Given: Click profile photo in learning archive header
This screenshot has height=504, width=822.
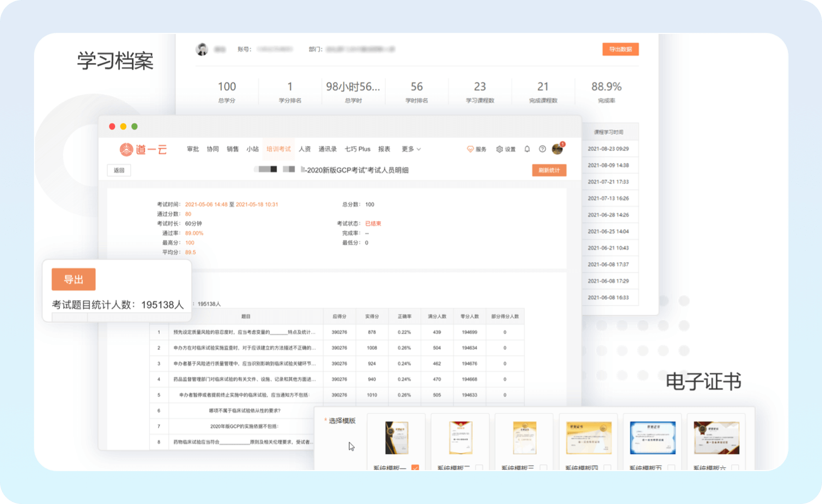Looking at the screenshot, I should [202, 49].
